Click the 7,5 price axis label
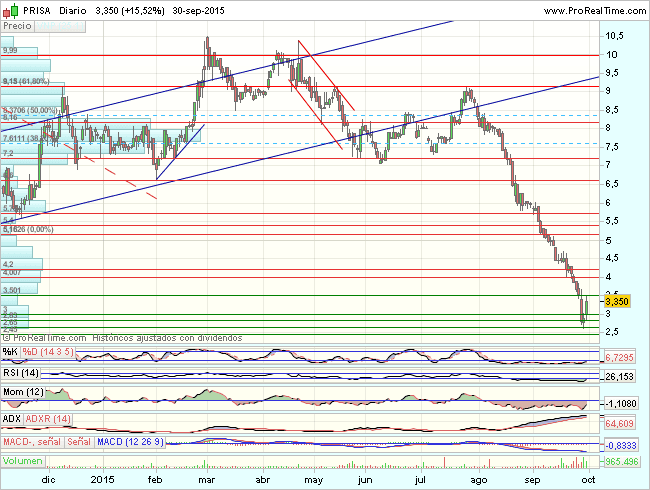650x490 pixels. click(x=611, y=147)
